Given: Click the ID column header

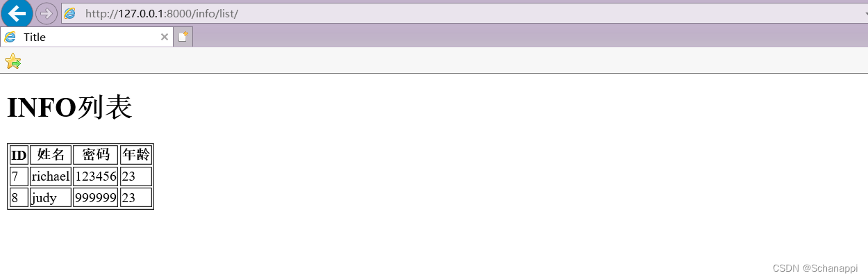Looking at the screenshot, I should [19, 155].
